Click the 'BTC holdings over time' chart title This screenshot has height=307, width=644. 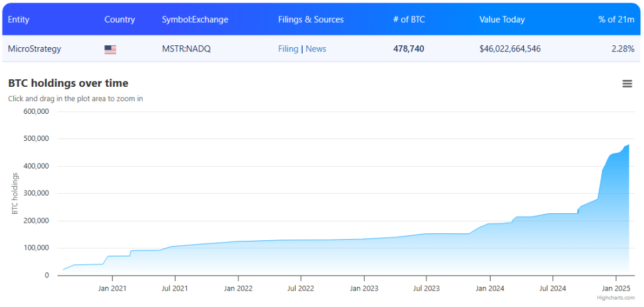tap(68, 83)
